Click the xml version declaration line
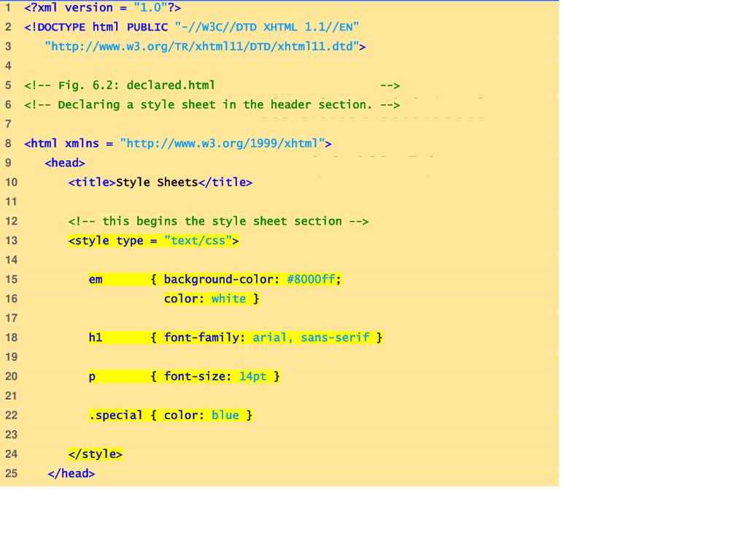This screenshot has height=560, width=747. tap(102, 7)
